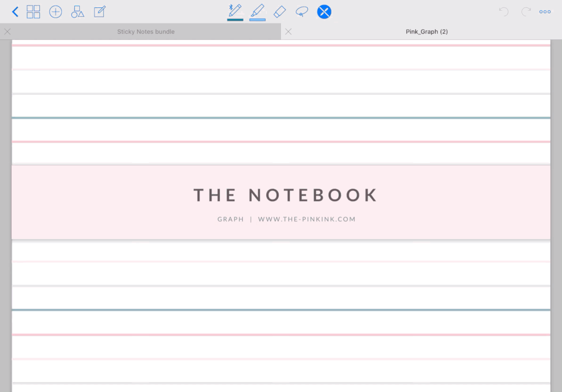Open the add element menu
562x392 pixels.
pos(56,11)
